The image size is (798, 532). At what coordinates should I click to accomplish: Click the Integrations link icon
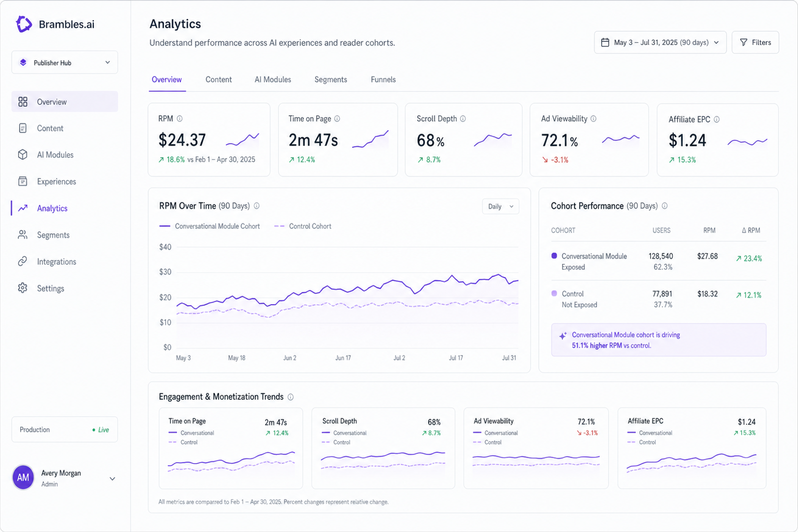click(23, 262)
